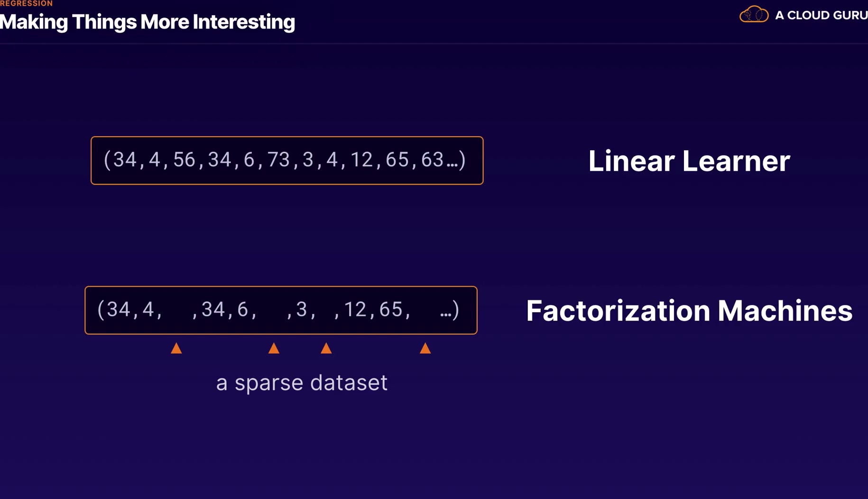This screenshot has height=499, width=868.
Task: Select the orange REGRESSION section label
Action: (27, 4)
